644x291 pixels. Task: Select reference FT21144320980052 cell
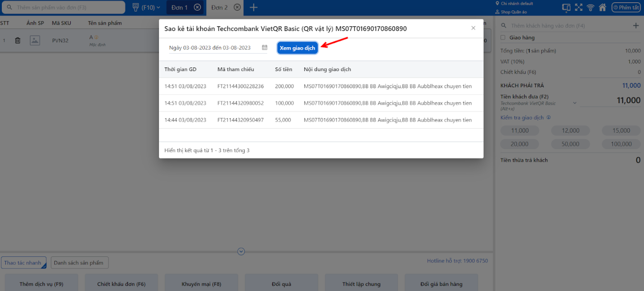pos(240,103)
